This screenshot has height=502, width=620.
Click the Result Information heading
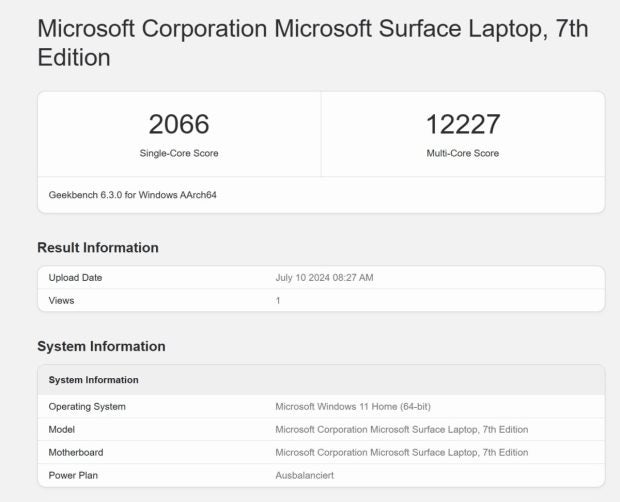pos(98,248)
